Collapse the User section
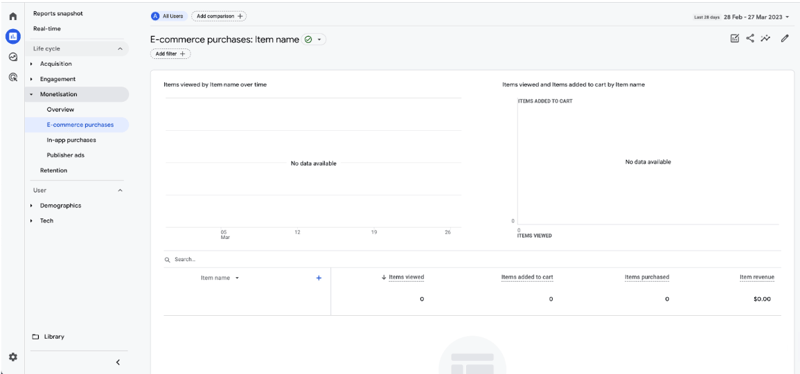Viewport: 800px width, 374px height. 120,190
